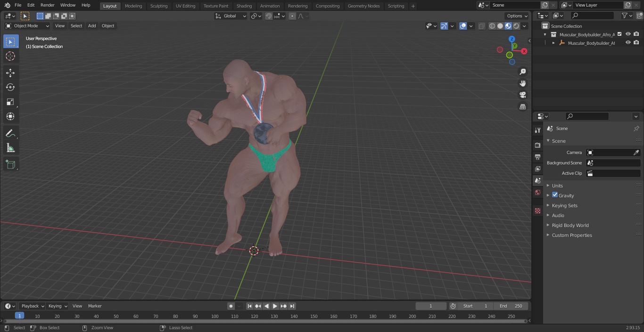
Task: Activate the Transform tool
Action: (10, 116)
